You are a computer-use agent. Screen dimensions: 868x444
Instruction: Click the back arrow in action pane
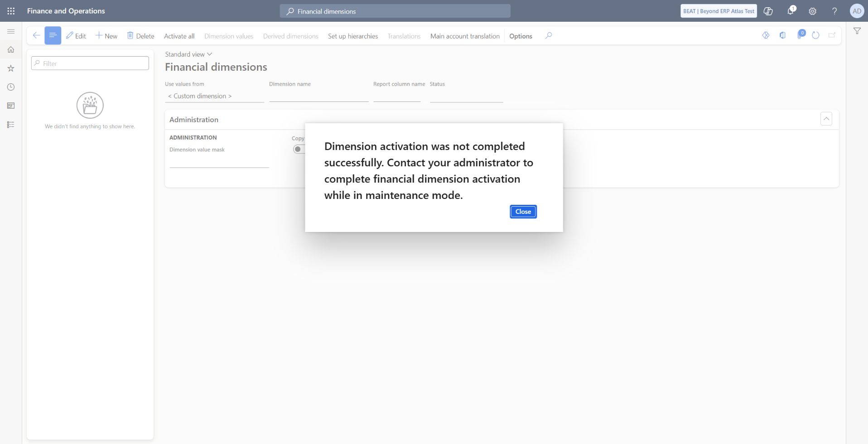point(36,35)
